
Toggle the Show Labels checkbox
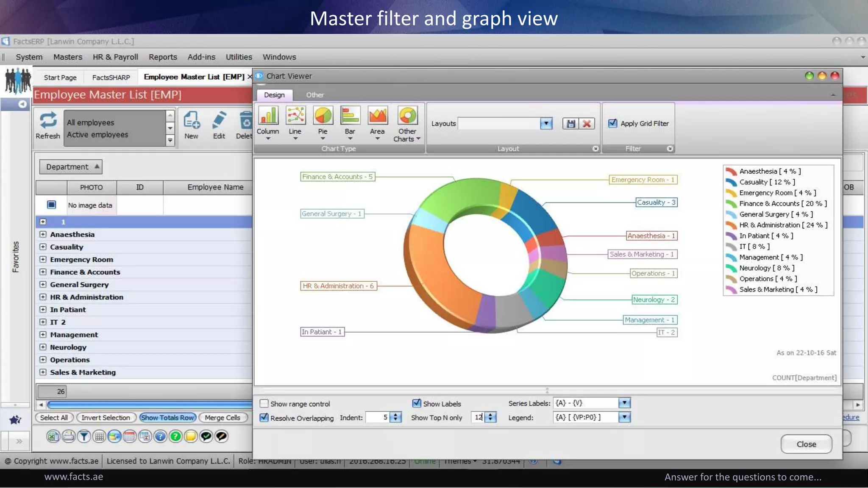417,403
